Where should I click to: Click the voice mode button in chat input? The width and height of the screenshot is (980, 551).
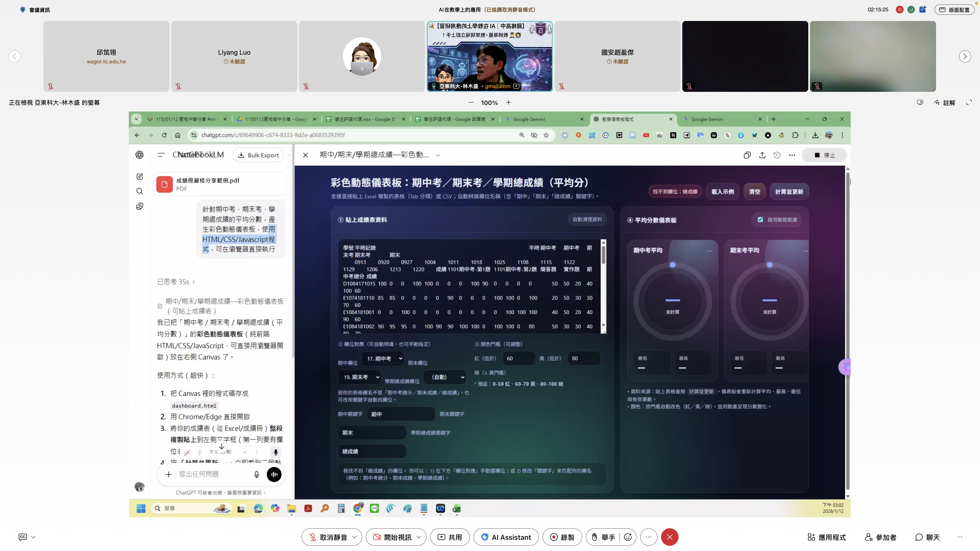[274, 474]
